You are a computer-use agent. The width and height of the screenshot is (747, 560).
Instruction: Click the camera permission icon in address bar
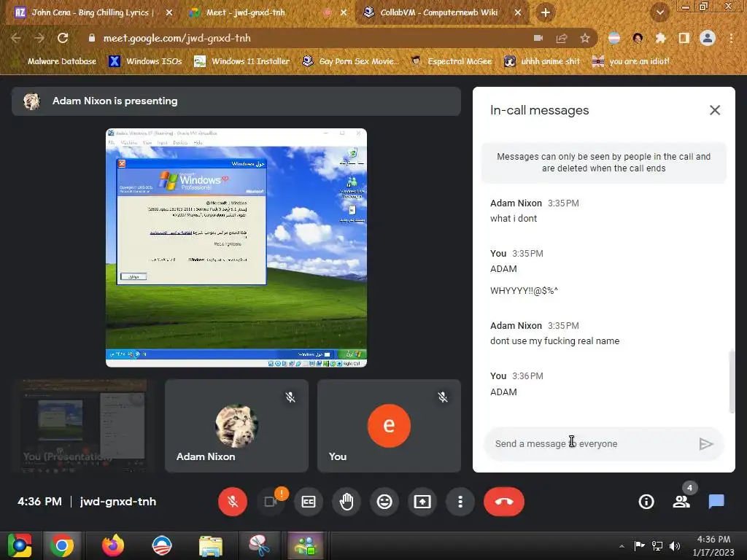(538, 38)
